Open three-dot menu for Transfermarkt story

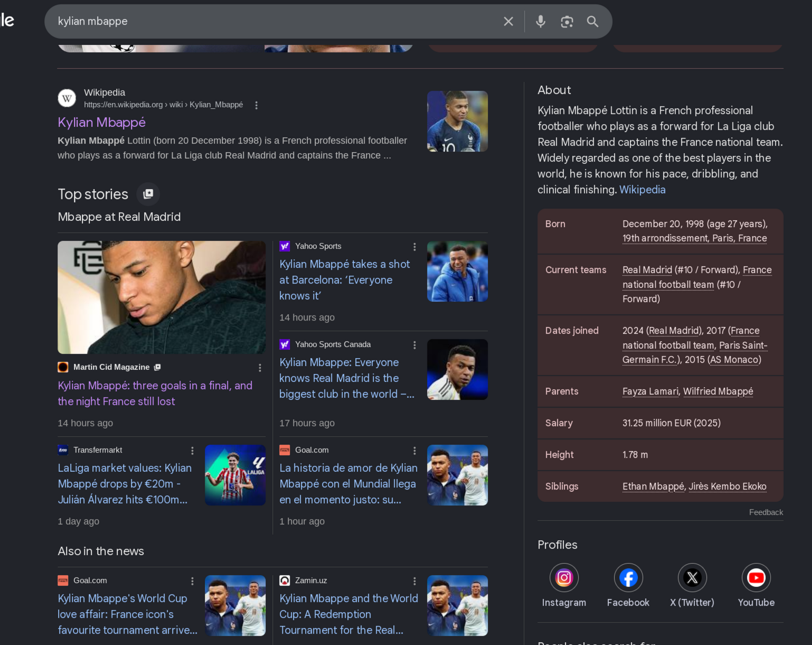click(192, 451)
